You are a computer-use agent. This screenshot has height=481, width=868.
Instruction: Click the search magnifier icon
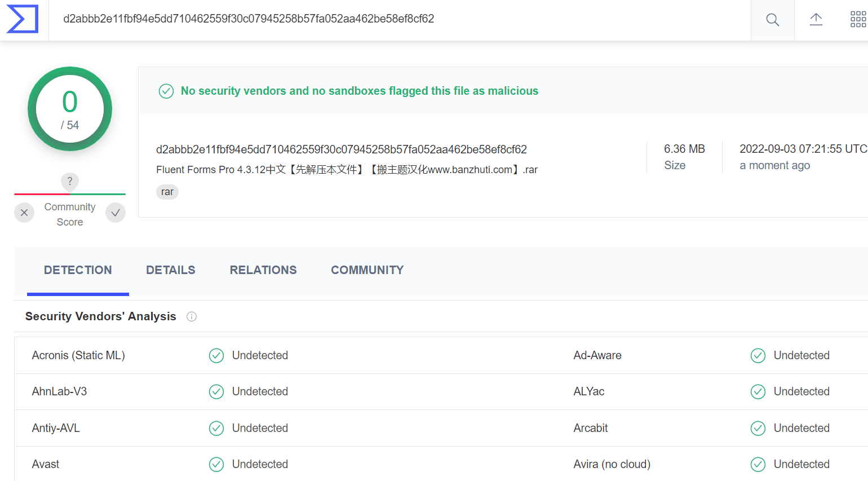[x=773, y=20]
